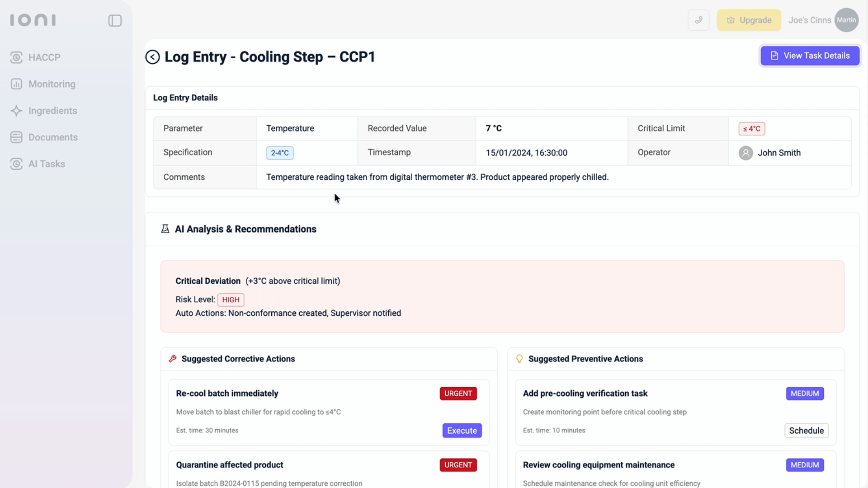
Task: Click the phone icon button in header
Action: coord(698,20)
